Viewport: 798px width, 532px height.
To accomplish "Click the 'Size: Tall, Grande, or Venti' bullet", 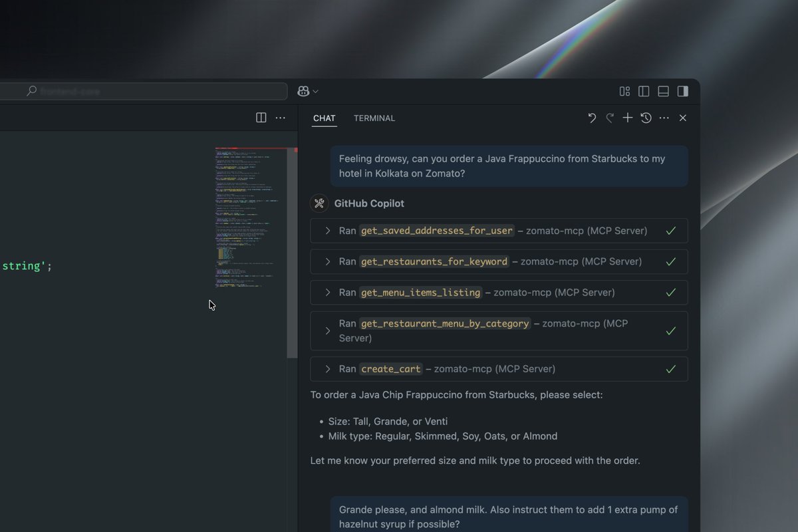I will tap(388, 422).
